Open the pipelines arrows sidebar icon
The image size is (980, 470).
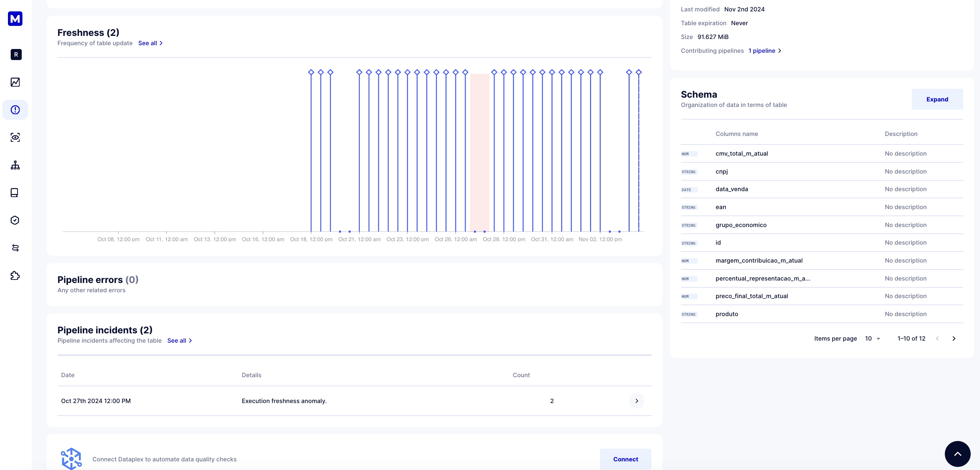[x=15, y=248]
